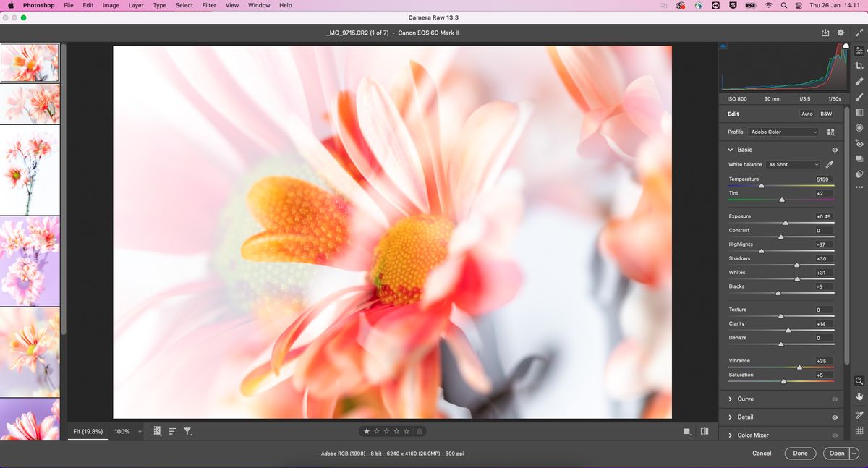Screen dimensions: 868x468
Task: Open Camera Raw preferences via gear icon
Action: pyautogui.click(x=841, y=33)
